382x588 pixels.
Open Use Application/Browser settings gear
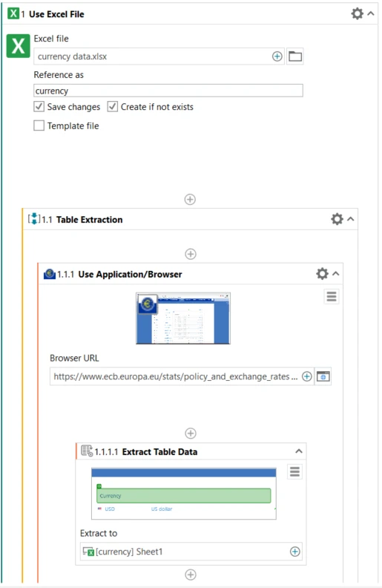(x=322, y=274)
